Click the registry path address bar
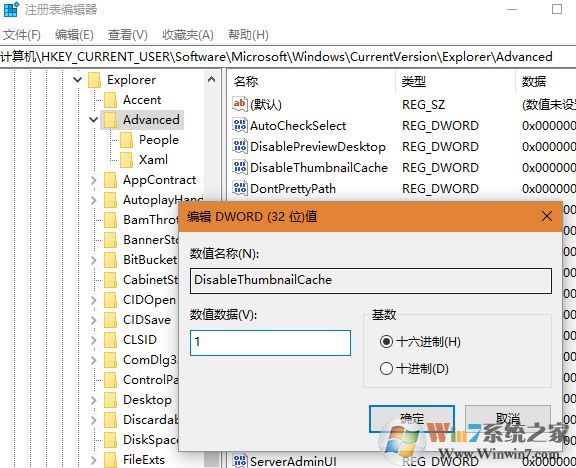This screenshot has width=576, height=468. click(x=288, y=57)
